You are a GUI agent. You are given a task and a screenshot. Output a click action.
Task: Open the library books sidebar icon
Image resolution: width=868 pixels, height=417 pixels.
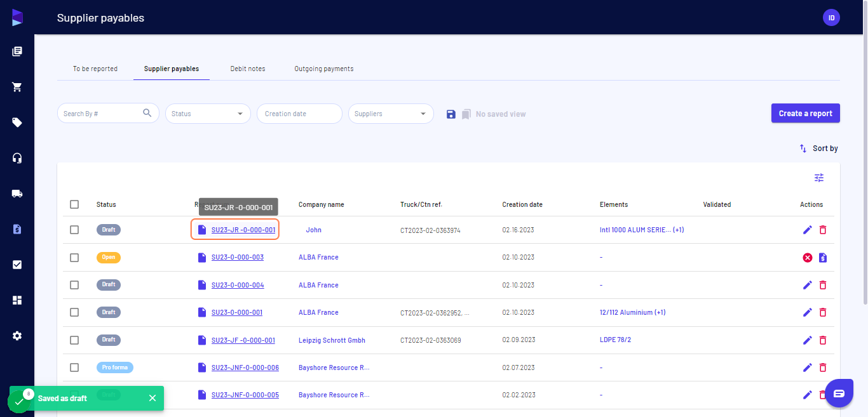(x=17, y=51)
